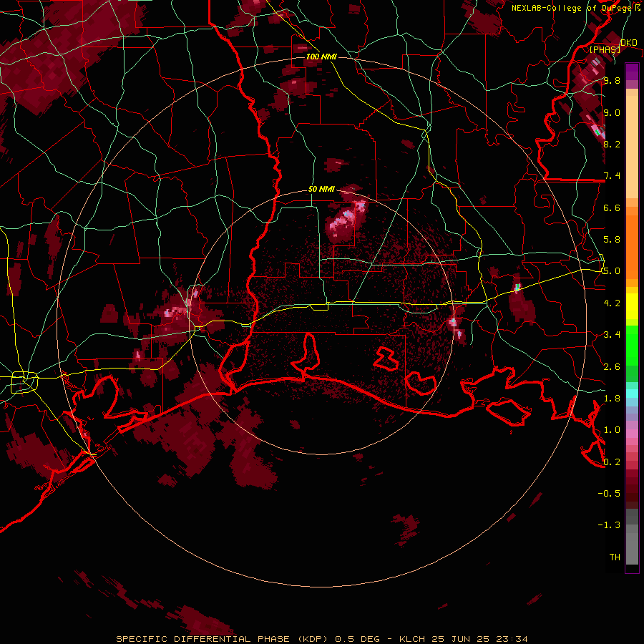The width and height of the screenshot is (644, 644).
Task: Select the 5.8 legend value
Action: point(612,239)
